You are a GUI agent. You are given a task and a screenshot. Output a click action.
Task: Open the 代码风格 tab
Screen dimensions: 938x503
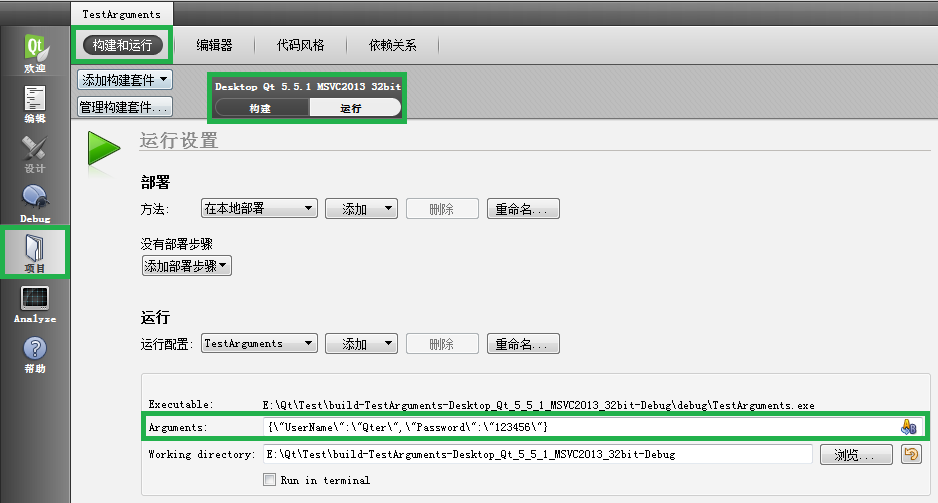tap(300, 45)
